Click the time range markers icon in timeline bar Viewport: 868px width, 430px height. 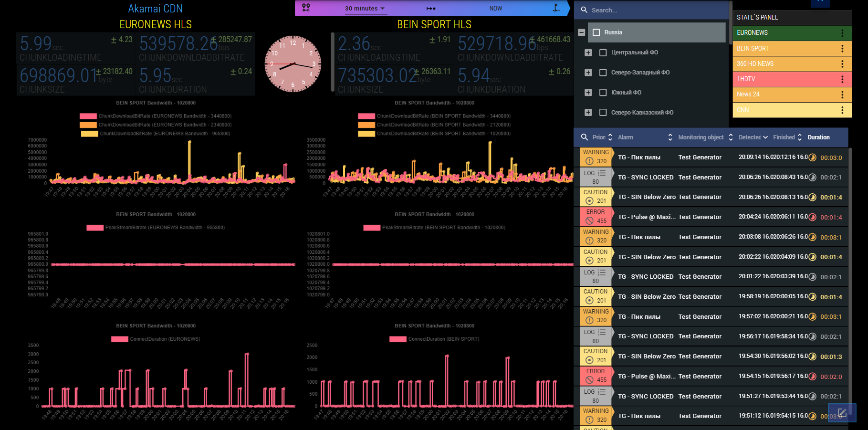(x=306, y=8)
